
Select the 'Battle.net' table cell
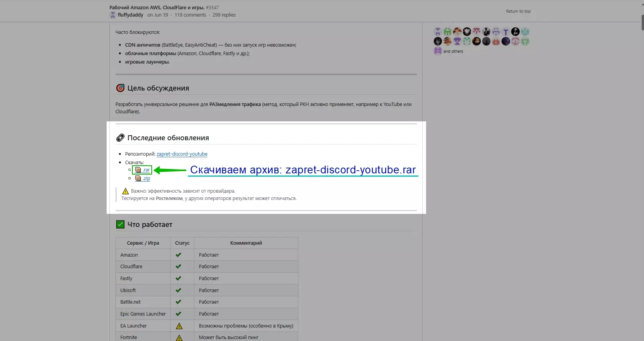click(x=143, y=302)
